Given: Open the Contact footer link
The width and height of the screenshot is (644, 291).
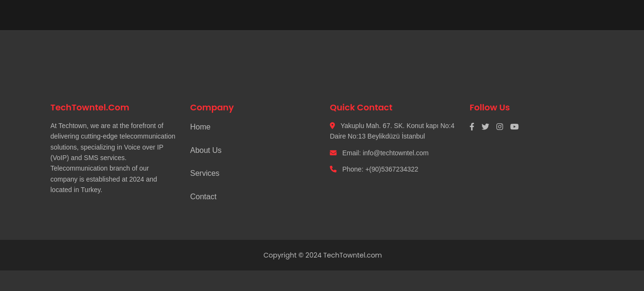Looking at the screenshot, I should [203, 197].
